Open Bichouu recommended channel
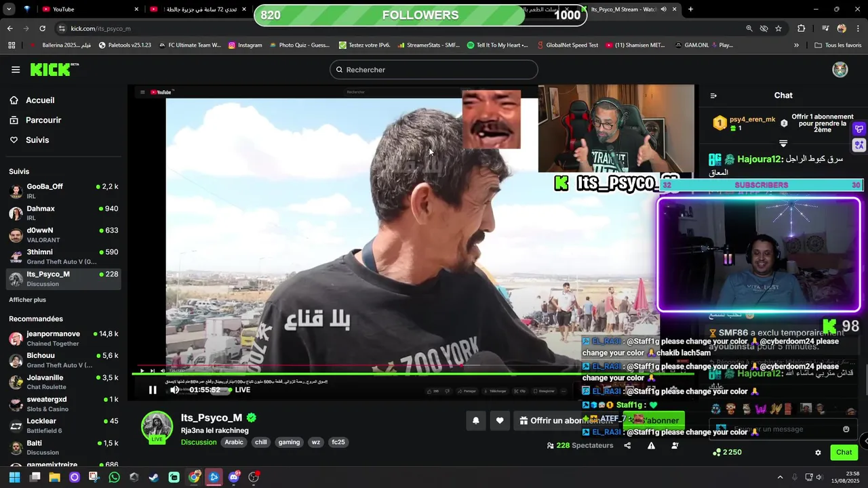The width and height of the screenshot is (868, 488). (x=64, y=360)
